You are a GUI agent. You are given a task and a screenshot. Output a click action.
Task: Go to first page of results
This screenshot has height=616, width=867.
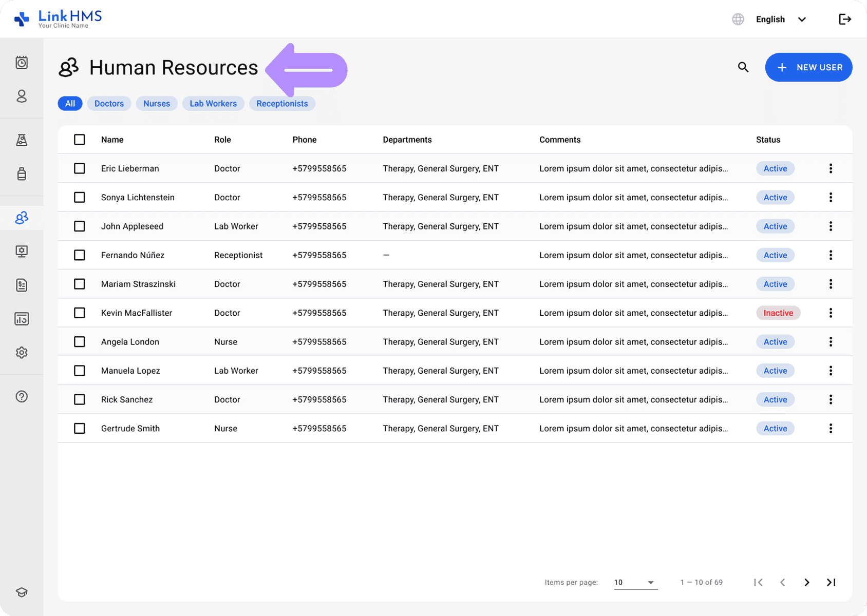[x=758, y=582]
